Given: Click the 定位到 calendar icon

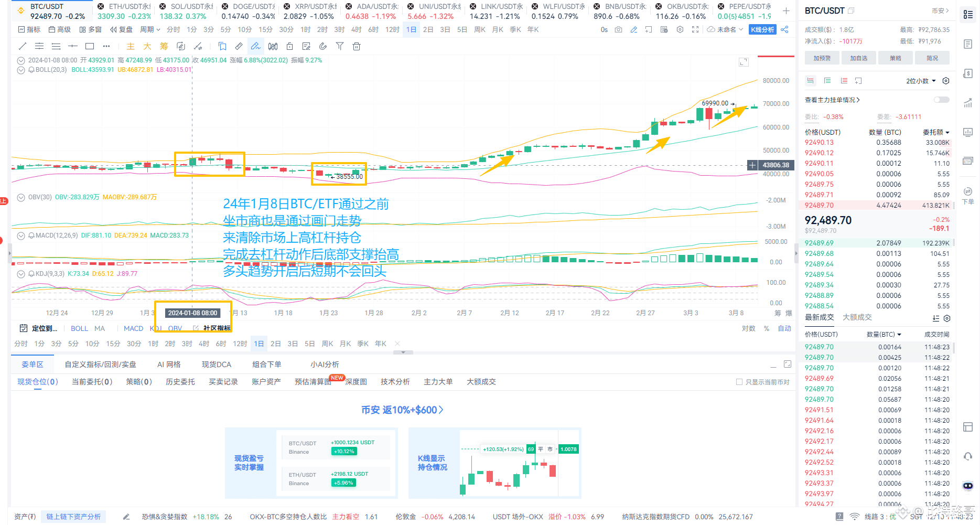Looking at the screenshot, I should click(24, 328).
